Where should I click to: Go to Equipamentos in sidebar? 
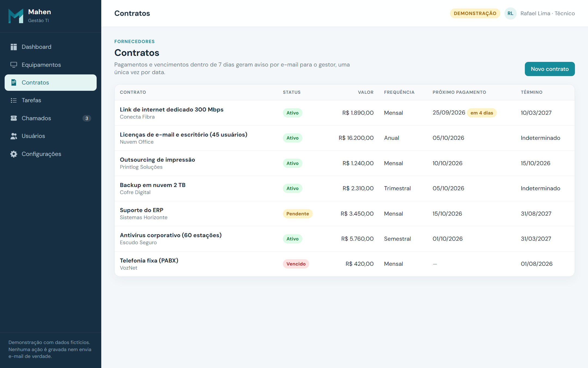(51, 65)
